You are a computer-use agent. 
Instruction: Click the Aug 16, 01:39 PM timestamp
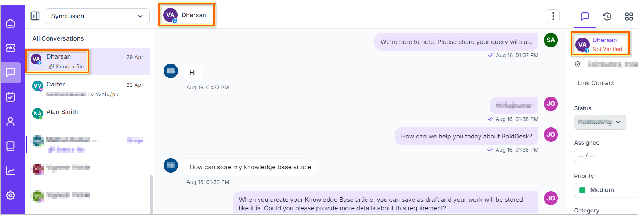[208, 182]
